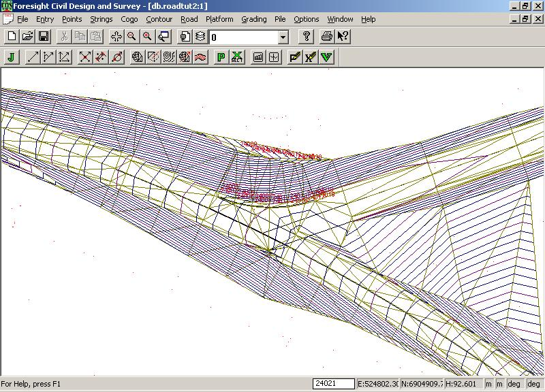The height and width of the screenshot is (392, 545).
Task: Click the Help question mark button
Action: pyautogui.click(x=307, y=37)
